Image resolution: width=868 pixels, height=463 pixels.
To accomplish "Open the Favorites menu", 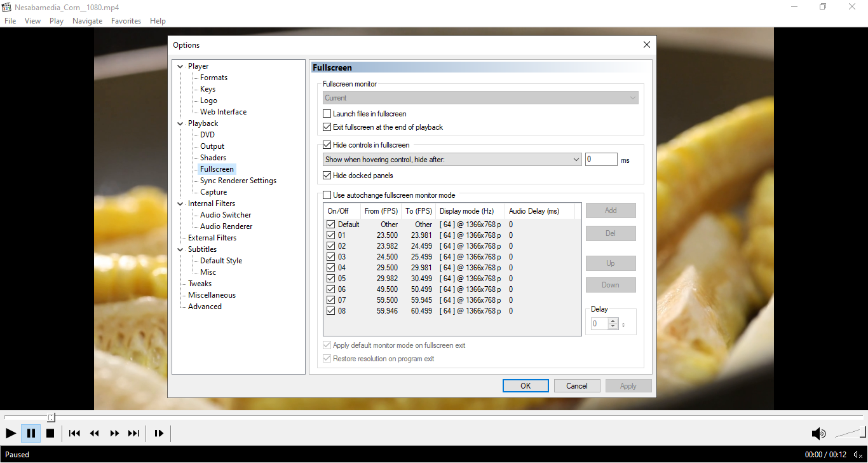I will click(126, 21).
